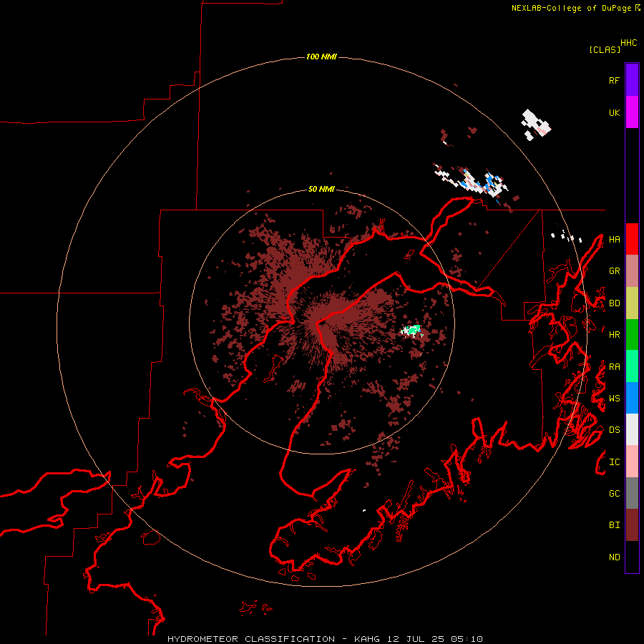The image size is (644, 644).
Task: Click the GR legend color block
Action: pos(632,271)
